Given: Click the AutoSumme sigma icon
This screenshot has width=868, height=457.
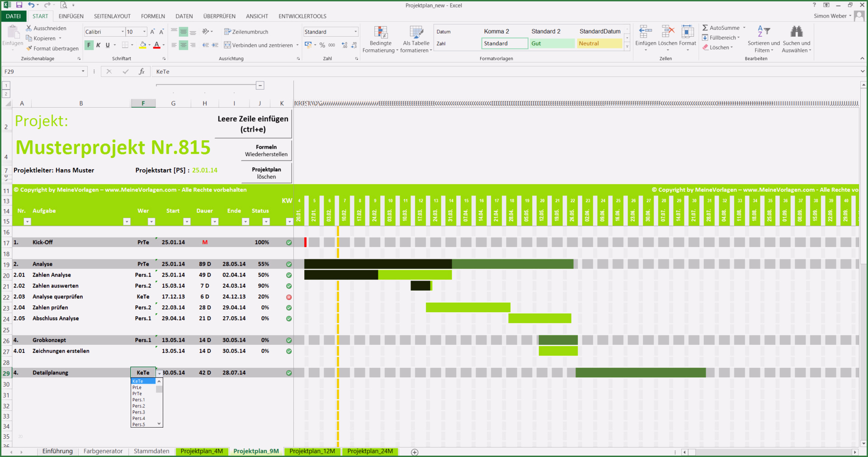Looking at the screenshot, I should [705, 28].
